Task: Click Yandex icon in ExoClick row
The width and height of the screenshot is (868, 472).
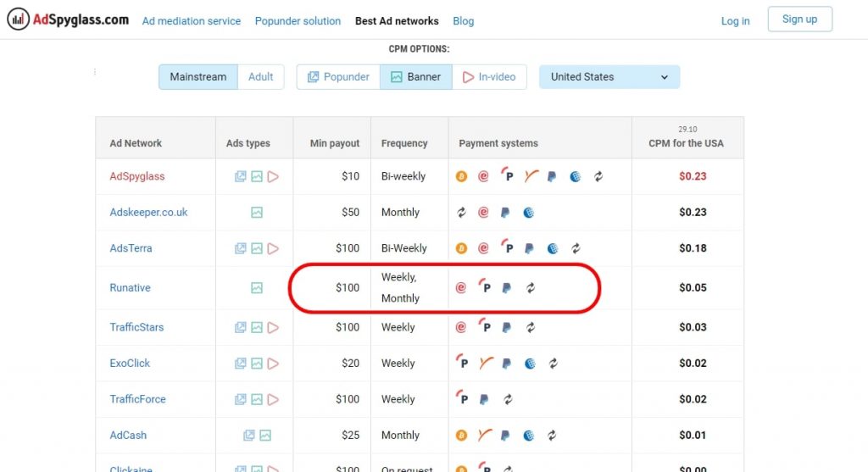Action: point(486,363)
